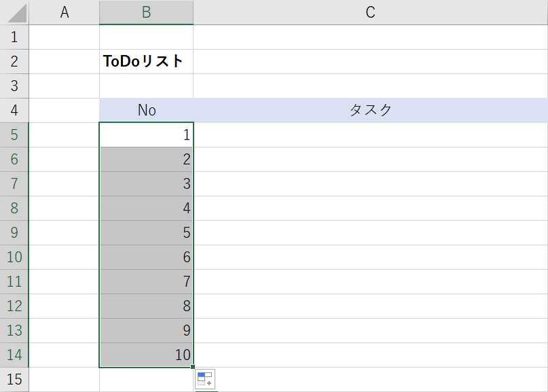Viewport: 548px width, 392px height.
Task: Select column C header
Action: (370, 12)
